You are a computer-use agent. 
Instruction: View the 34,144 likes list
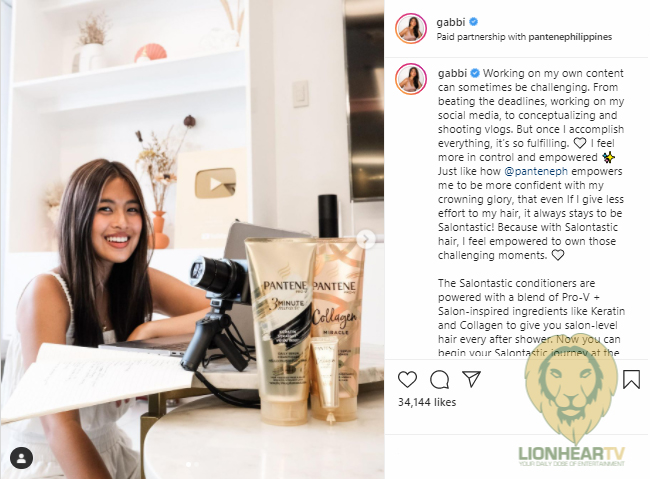(427, 402)
